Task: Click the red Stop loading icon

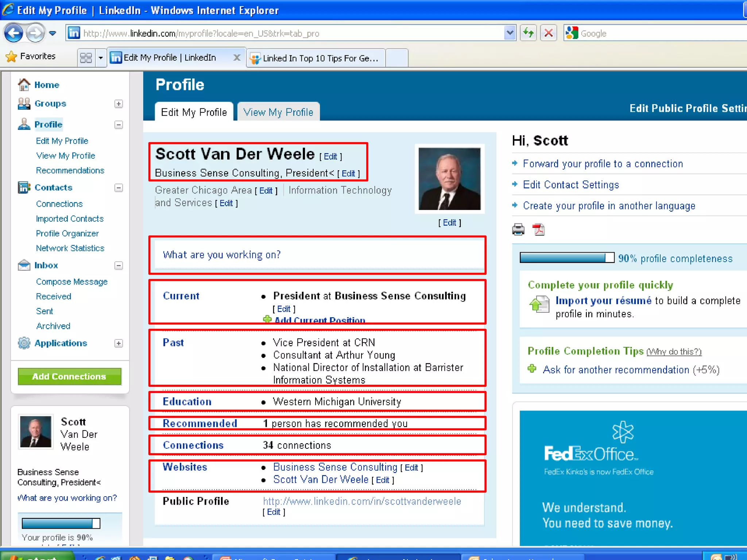Action: pyautogui.click(x=548, y=33)
